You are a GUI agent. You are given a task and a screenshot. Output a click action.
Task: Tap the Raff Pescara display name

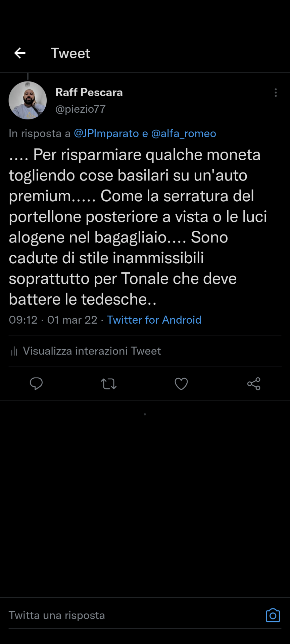click(89, 92)
